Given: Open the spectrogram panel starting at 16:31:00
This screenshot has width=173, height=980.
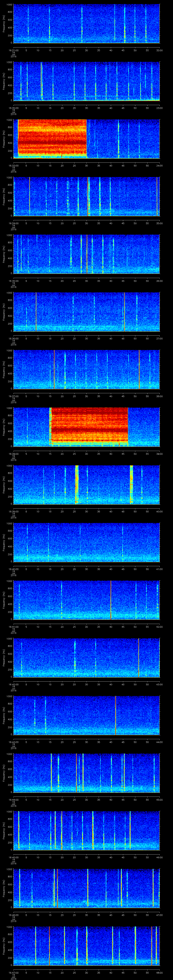Looking at the screenshot, I should [87, 24].
